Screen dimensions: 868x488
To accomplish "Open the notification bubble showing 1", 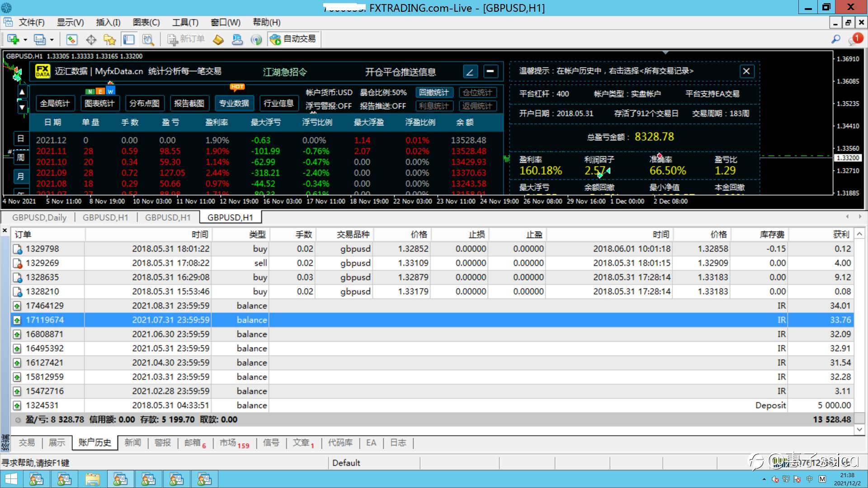I will (855, 39).
